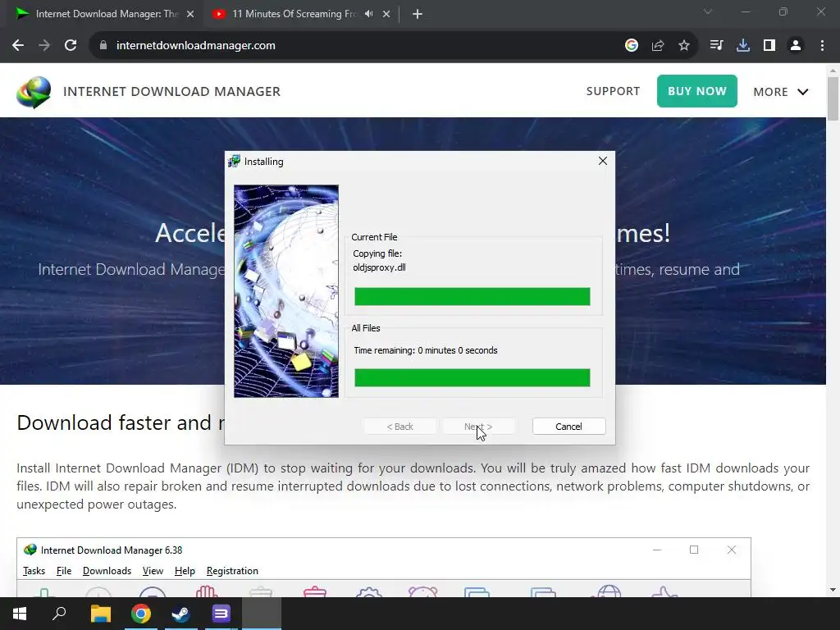840x630 pixels.
Task: Click the installer globe artwork image
Action: [x=286, y=291]
